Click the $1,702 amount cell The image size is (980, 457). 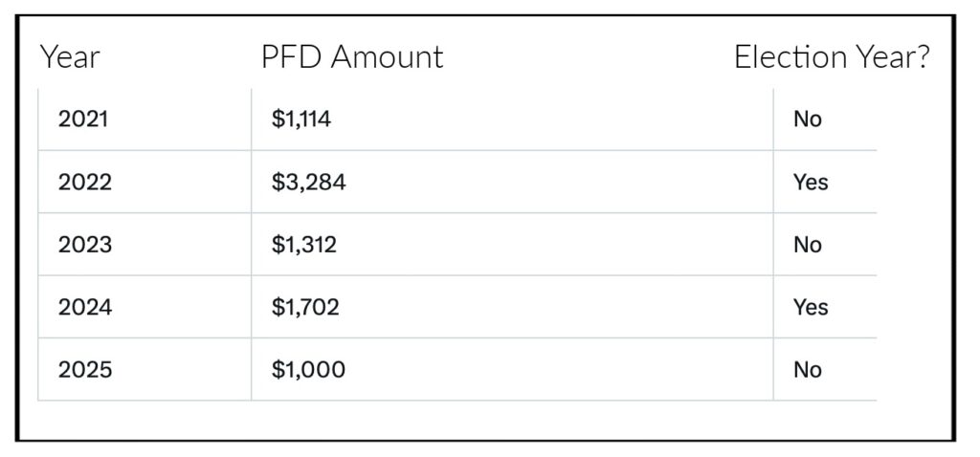click(x=513, y=307)
